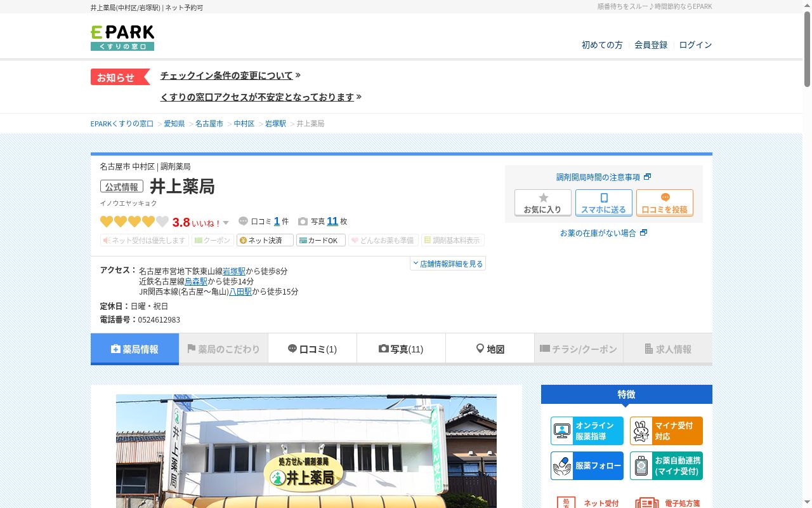812x508 pixels.
Task: Open the 求人情報 tab
Action: [x=667, y=349]
